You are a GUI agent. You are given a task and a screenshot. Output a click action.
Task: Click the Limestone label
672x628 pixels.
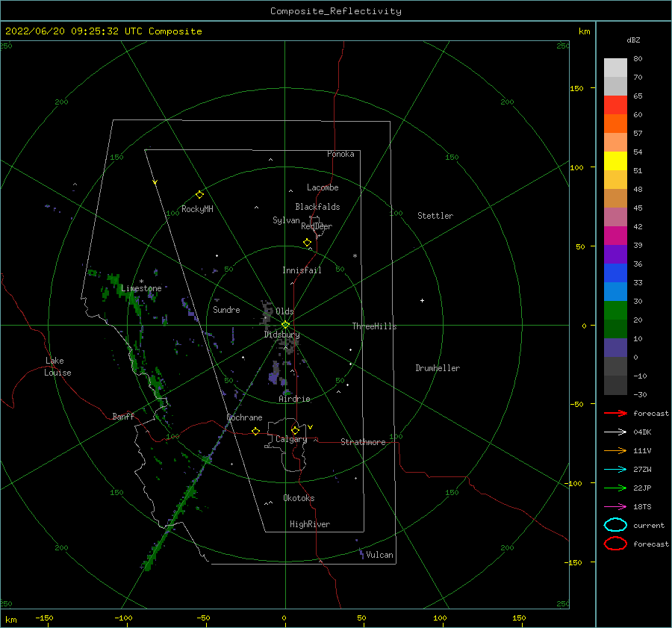coord(141,288)
